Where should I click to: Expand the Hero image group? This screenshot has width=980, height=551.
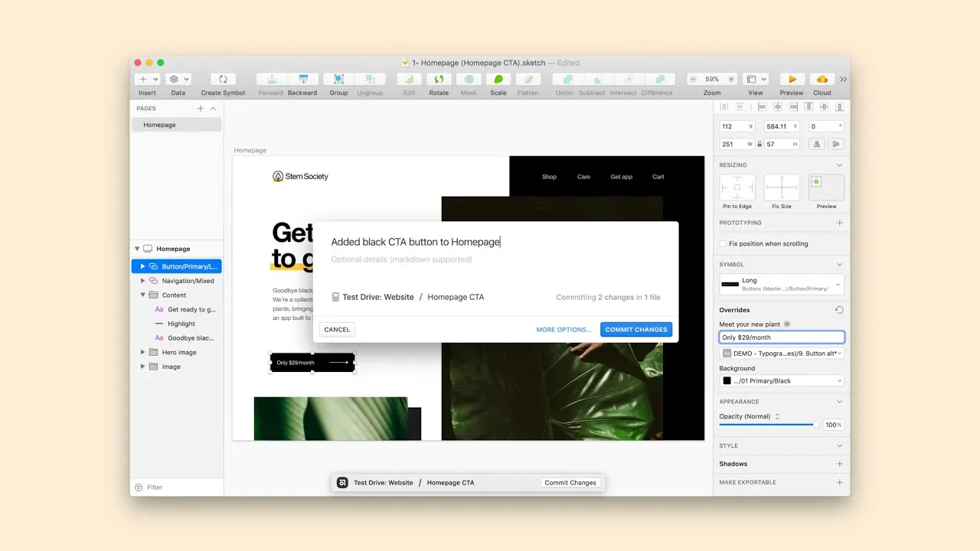click(142, 352)
